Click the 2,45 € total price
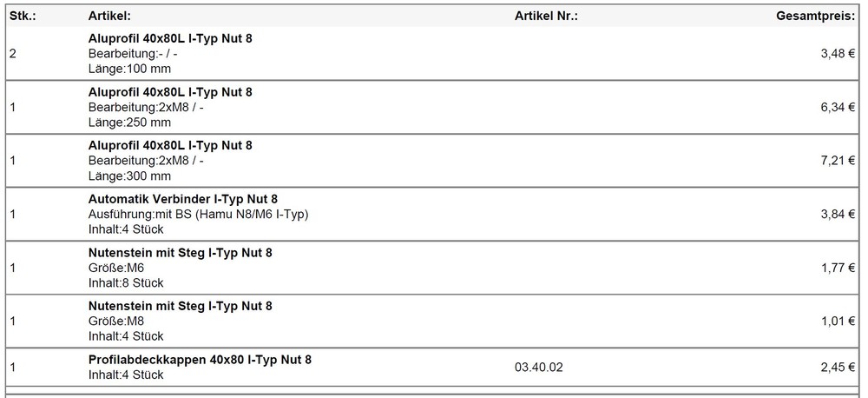The width and height of the screenshot is (868, 398). pyautogui.click(x=837, y=368)
